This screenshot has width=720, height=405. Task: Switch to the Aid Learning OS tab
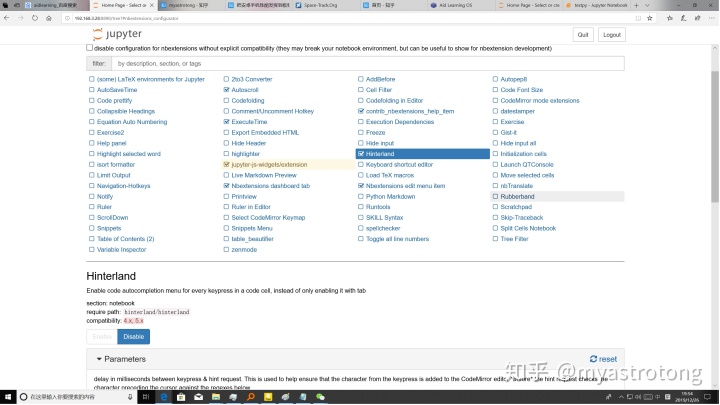(x=460, y=5)
